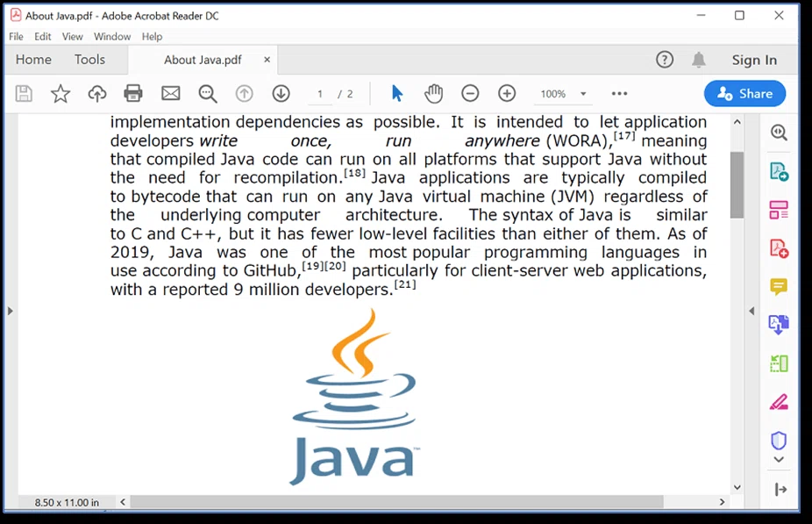
Task: Switch to the Home tab
Action: coord(33,60)
